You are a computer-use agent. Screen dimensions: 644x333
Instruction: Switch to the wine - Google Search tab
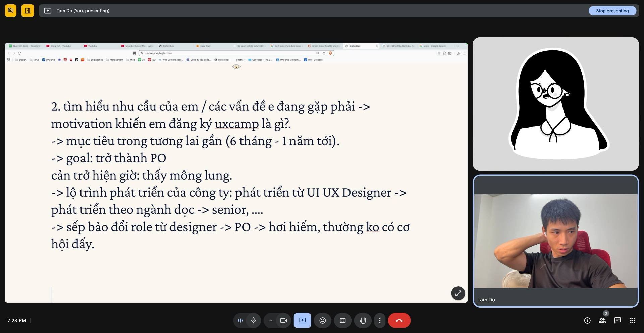coord(434,46)
